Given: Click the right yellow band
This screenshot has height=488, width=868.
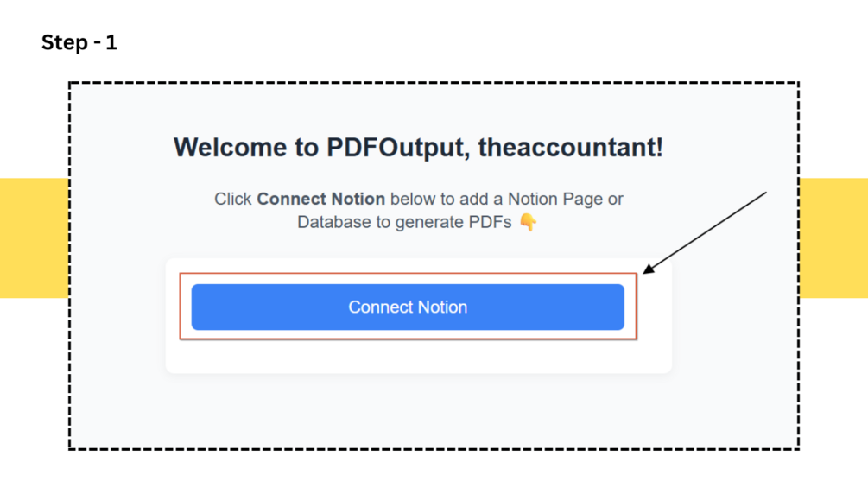Looking at the screenshot, I should point(833,238).
